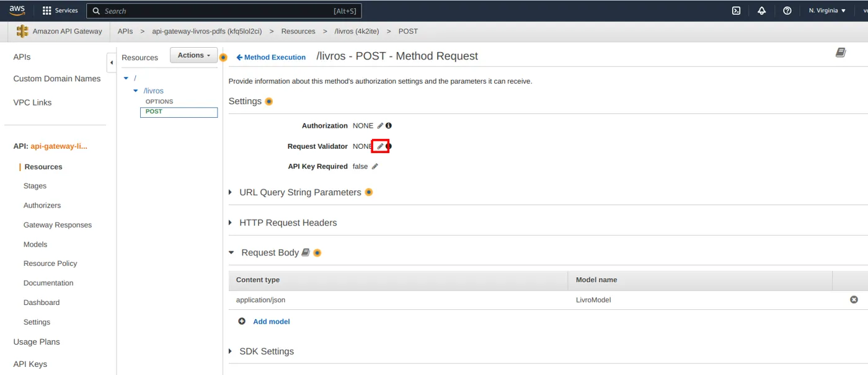Screen dimensions: 868x375
Task: Click the AWS logo in the top bar
Action: pyautogui.click(x=17, y=11)
